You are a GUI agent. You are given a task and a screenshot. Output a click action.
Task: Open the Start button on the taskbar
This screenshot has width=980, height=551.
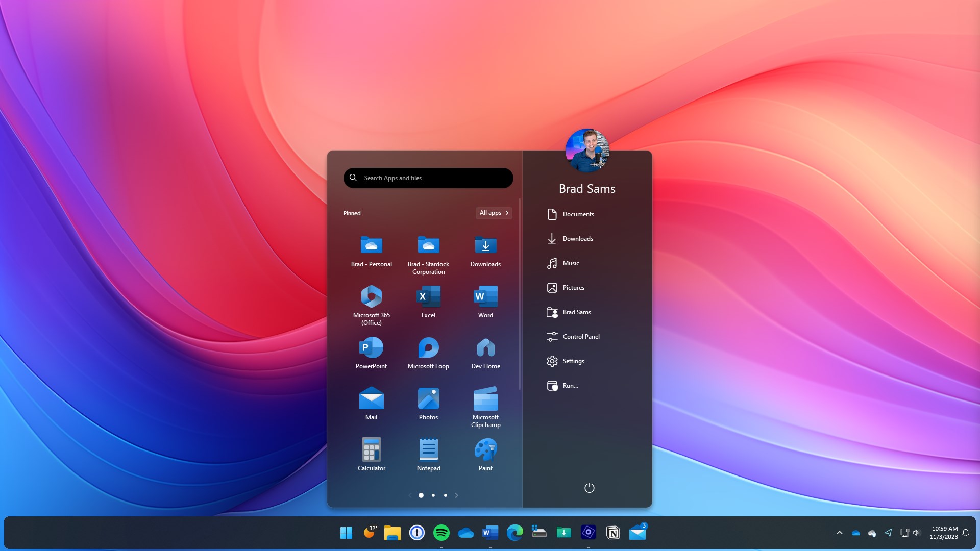coord(346,532)
